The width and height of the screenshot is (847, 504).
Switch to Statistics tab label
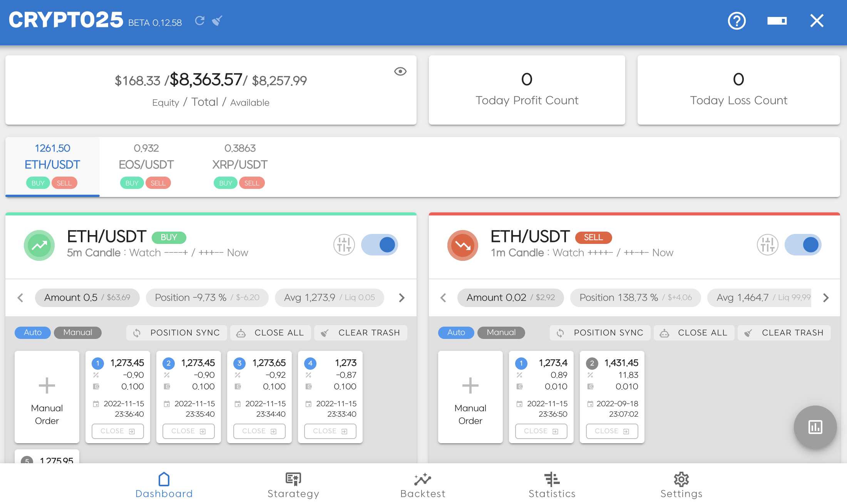point(552,494)
